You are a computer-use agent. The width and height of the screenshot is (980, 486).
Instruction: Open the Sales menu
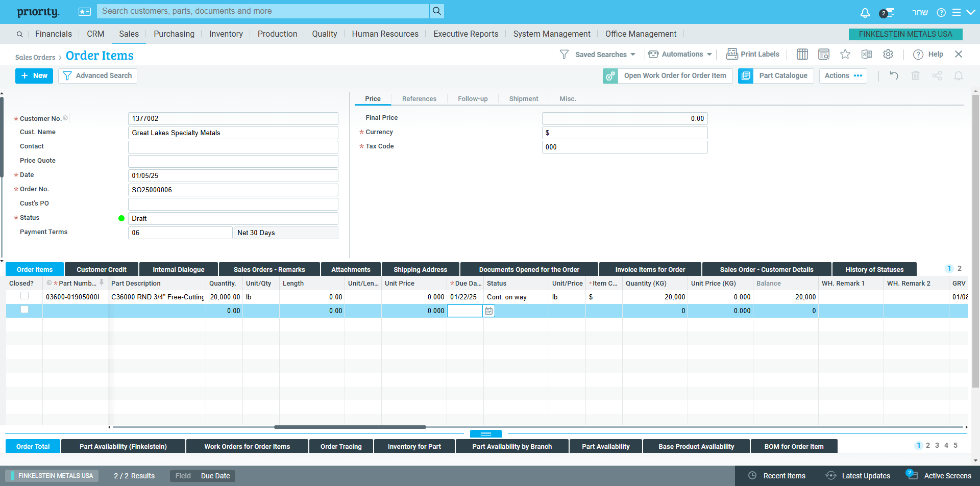(x=129, y=34)
